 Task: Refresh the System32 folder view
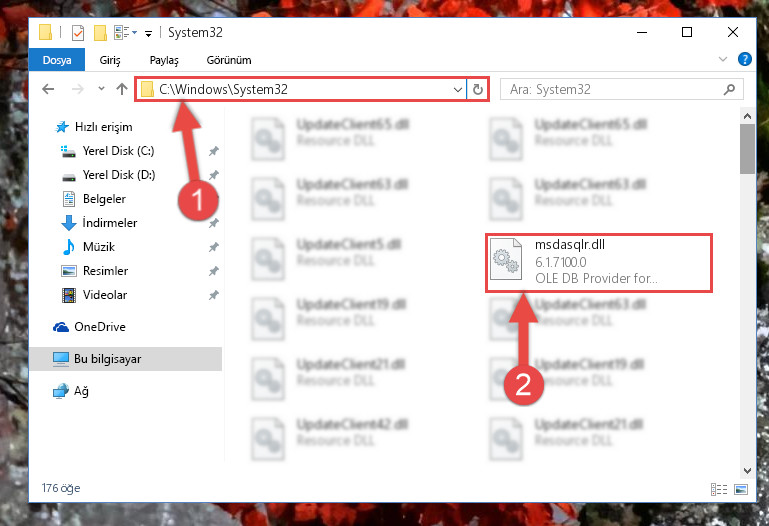point(478,89)
